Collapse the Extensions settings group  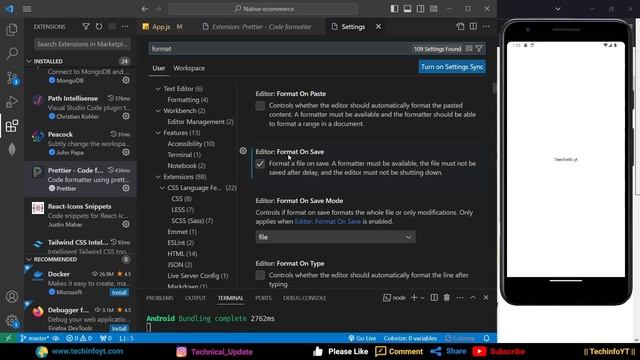[x=158, y=177]
